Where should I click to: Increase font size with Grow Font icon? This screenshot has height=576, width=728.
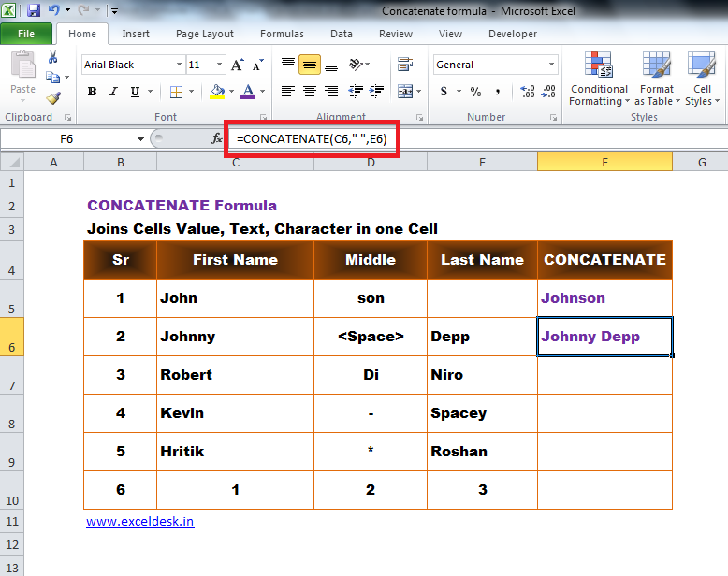[x=238, y=65]
